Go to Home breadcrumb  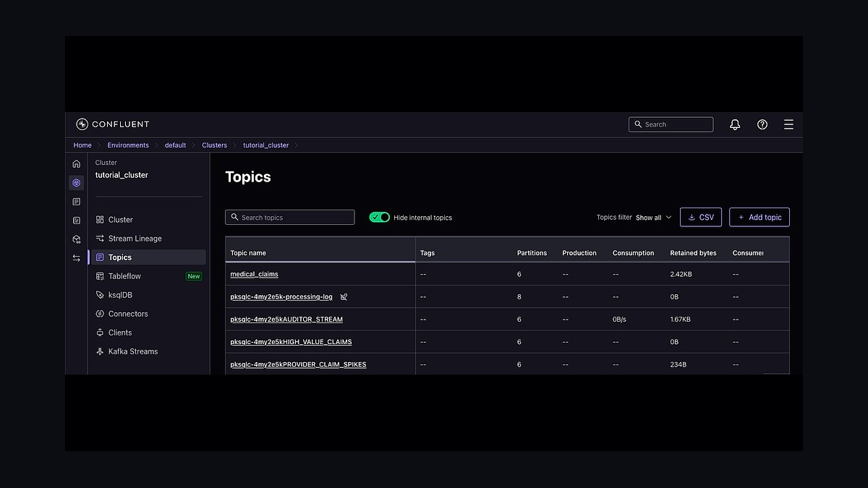[82, 145]
